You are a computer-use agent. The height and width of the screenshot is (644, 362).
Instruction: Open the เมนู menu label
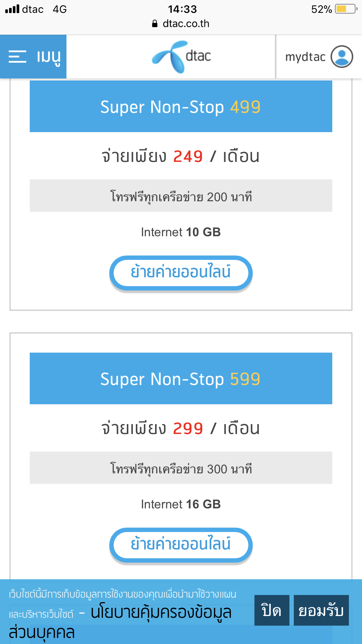49,57
